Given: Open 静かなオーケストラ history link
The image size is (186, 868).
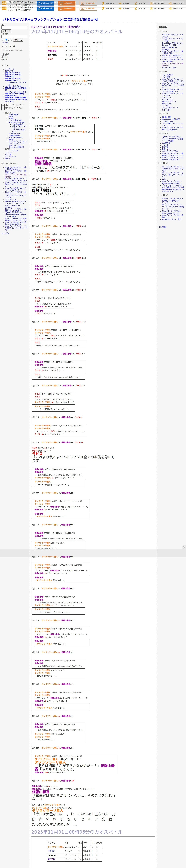Looking at the screenshot, I should [x=169, y=101].
